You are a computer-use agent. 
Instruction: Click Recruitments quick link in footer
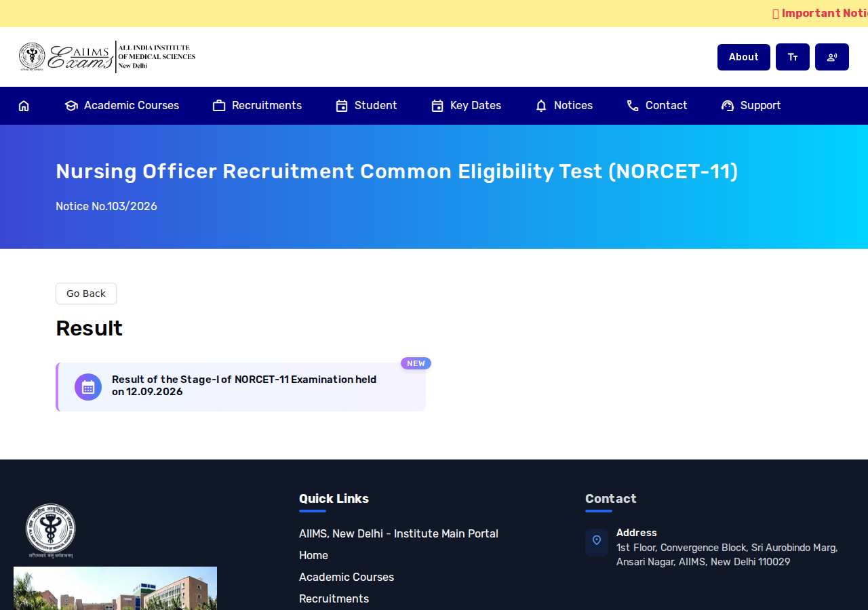point(334,599)
